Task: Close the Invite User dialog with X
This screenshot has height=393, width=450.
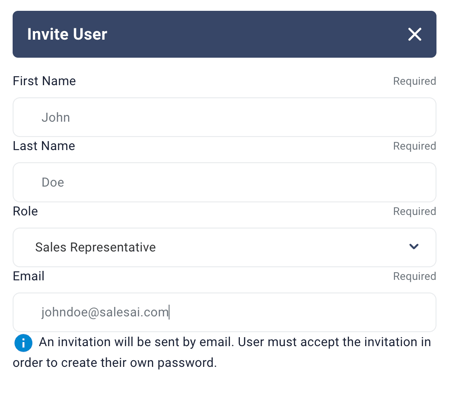Action: [415, 34]
